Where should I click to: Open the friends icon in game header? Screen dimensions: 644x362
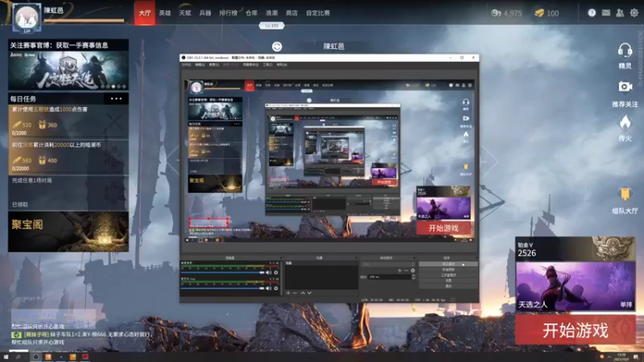(x=620, y=13)
